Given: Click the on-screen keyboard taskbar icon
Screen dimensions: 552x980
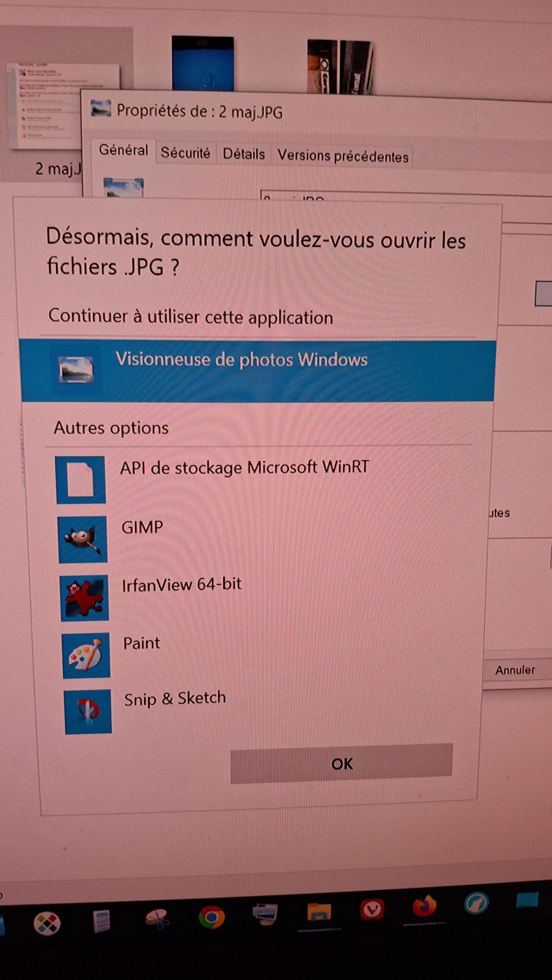Looking at the screenshot, I should pyautogui.click(x=265, y=915).
